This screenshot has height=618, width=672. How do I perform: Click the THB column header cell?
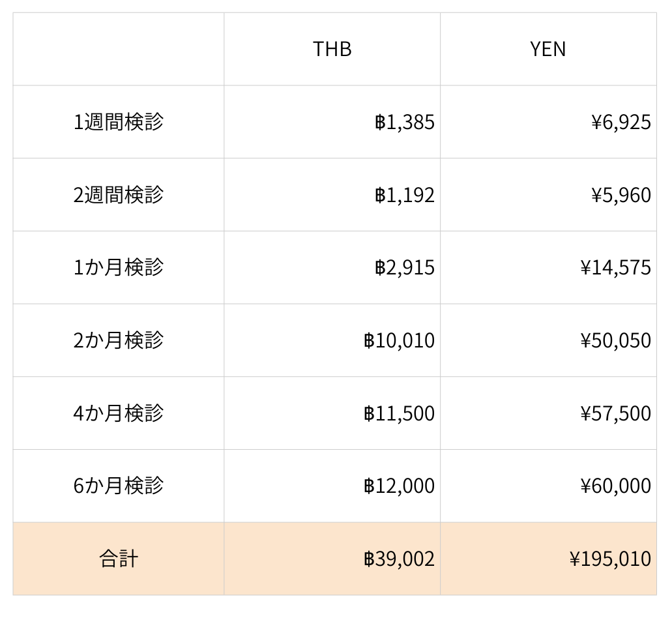click(x=332, y=50)
